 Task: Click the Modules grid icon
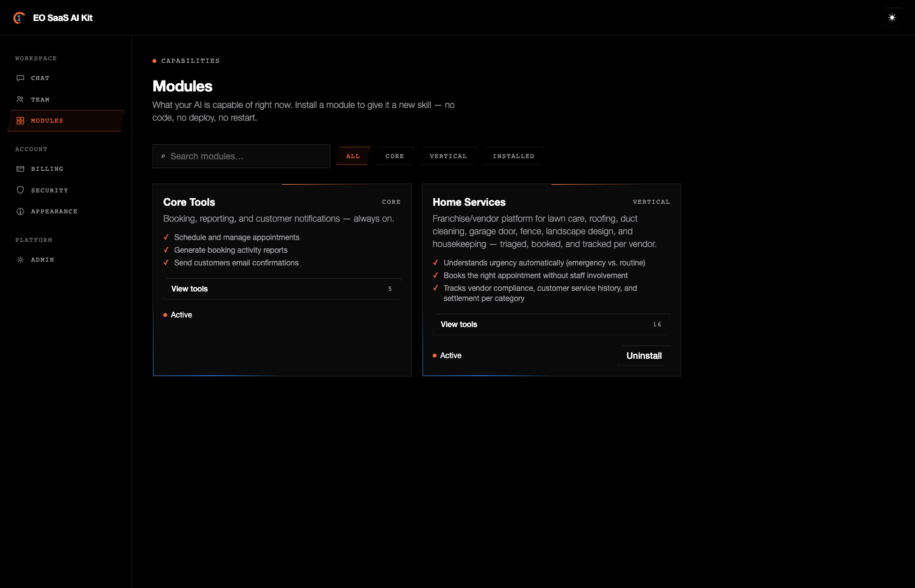20,121
